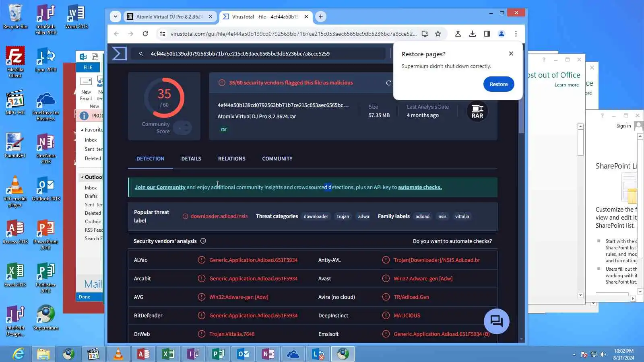Switch to the COMMUNITY tab

[277, 158]
